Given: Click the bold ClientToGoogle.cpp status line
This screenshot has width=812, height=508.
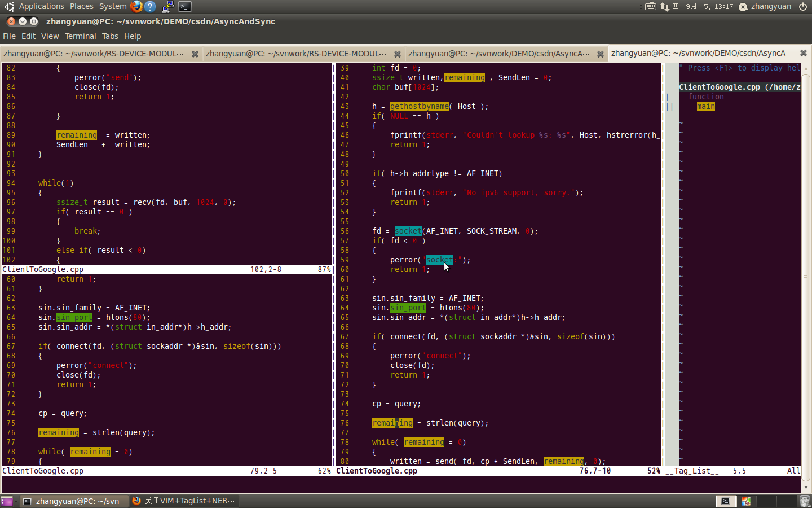Looking at the screenshot, I should [x=377, y=471].
